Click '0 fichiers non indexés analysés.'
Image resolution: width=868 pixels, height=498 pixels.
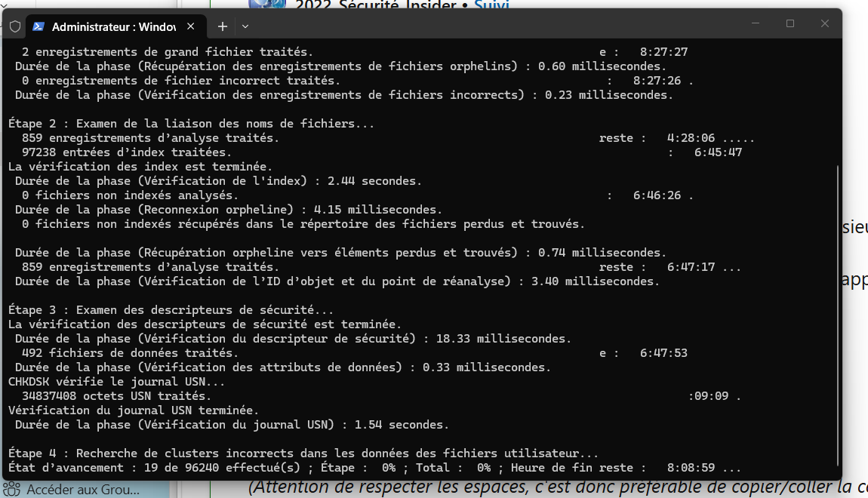(130, 195)
